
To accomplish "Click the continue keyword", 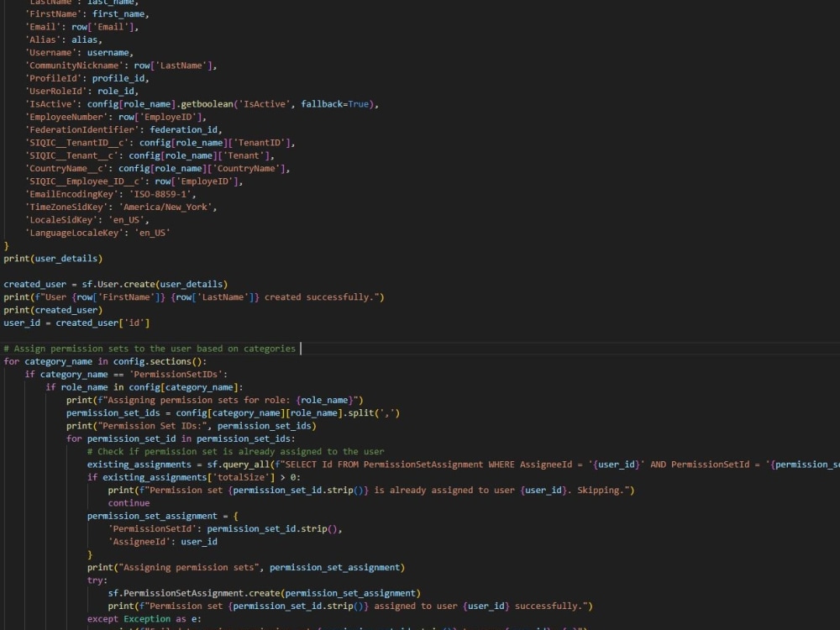I will (x=129, y=502).
